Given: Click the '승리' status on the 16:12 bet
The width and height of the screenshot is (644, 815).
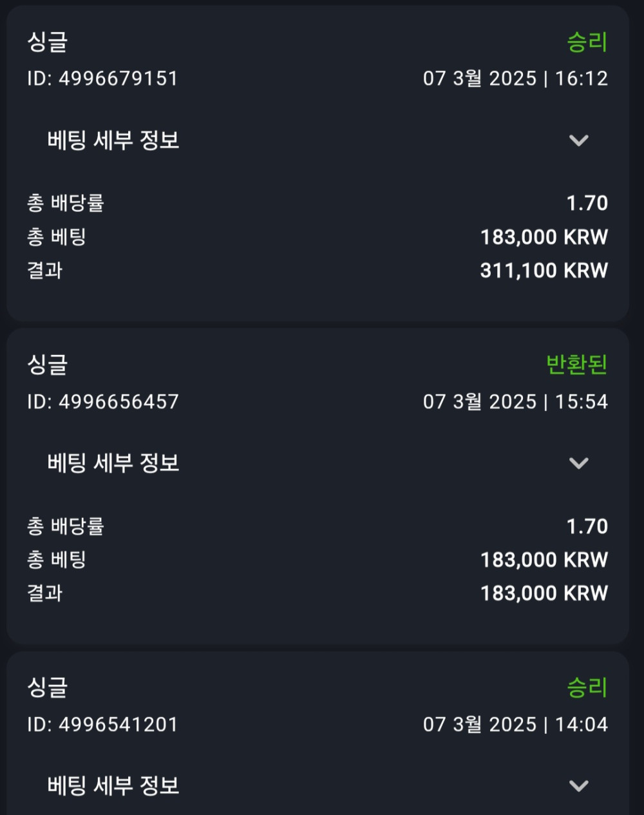Looking at the screenshot, I should click(587, 43).
